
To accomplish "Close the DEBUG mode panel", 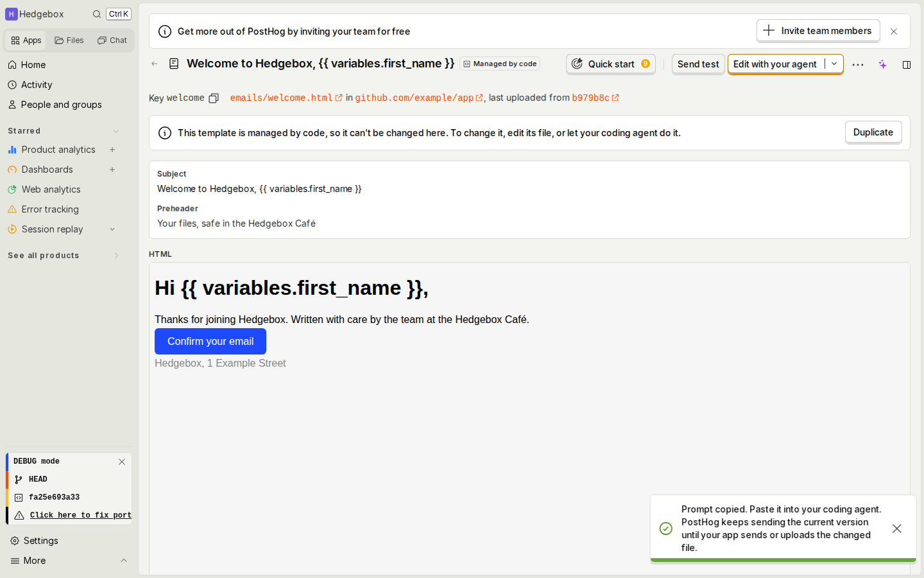I will pyautogui.click(x=122, y=462).
